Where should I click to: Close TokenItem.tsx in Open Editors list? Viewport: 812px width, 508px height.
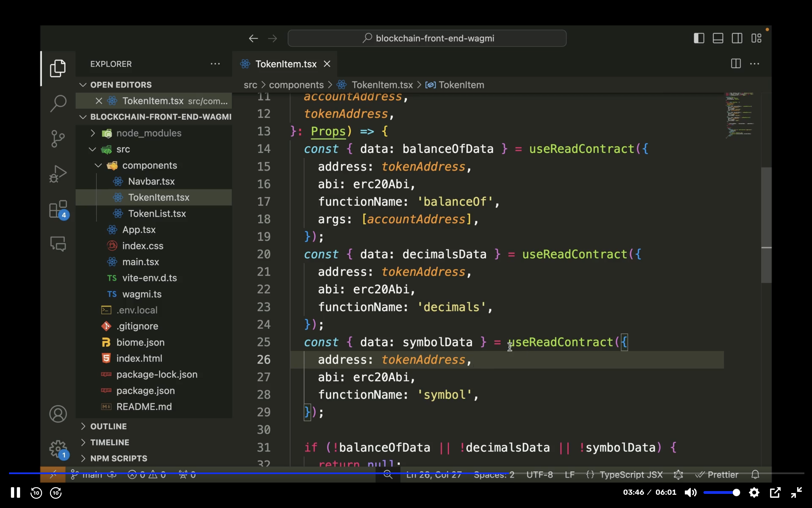(x=99, y=101)
